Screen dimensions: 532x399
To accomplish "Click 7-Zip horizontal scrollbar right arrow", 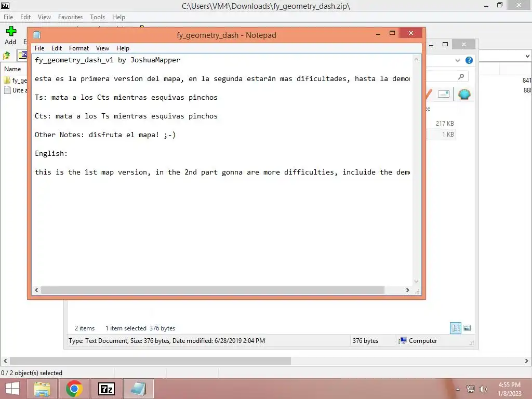I will coord(527,361).
